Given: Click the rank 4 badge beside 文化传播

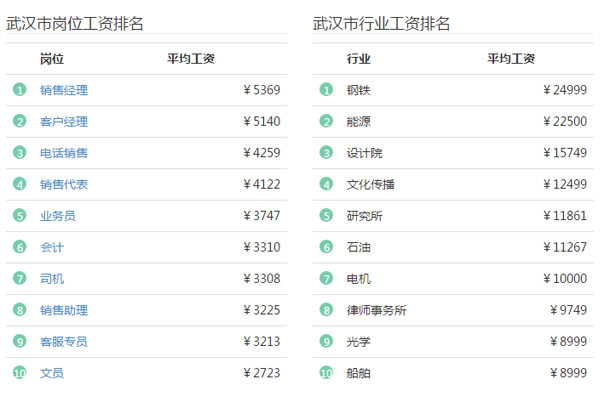Looking at the screenshot, I should pyautogui.click(x=326, y=184).
